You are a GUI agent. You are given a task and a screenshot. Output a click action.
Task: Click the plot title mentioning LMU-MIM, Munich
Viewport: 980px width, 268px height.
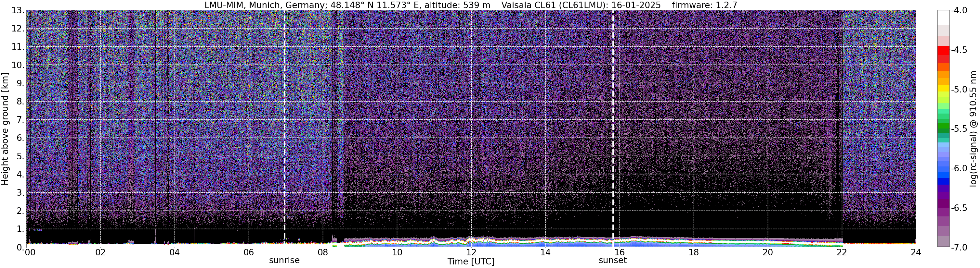pyautogui.click(x=471, y=5)
